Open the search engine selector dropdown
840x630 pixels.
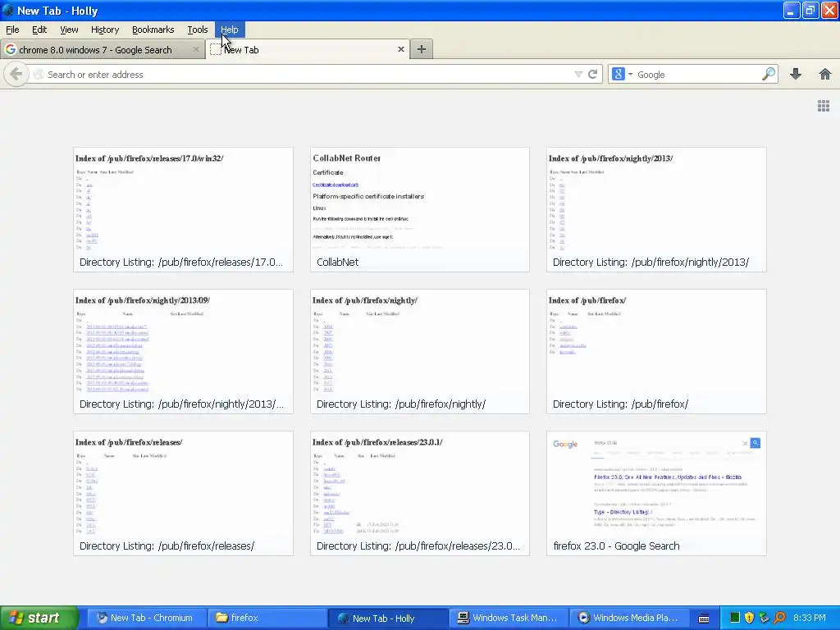pyautogui.click(x=622, y=75)
